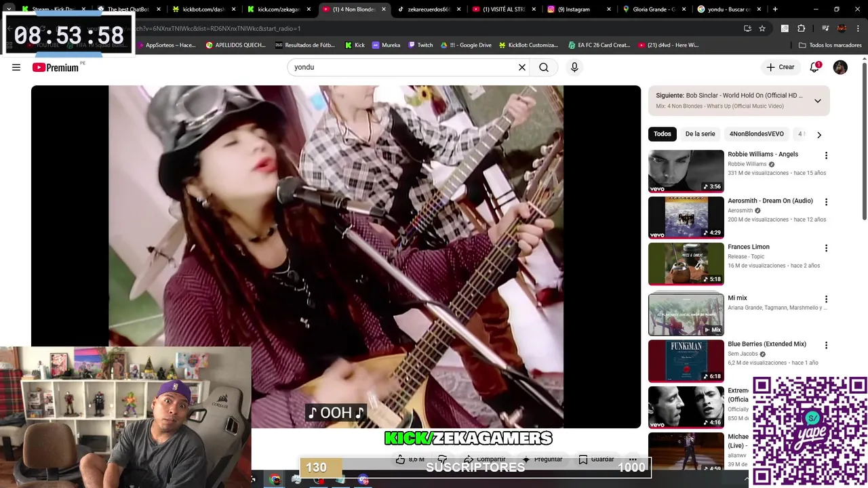
Task: Click 'Compartir' share button
Action: pos(484,459)
